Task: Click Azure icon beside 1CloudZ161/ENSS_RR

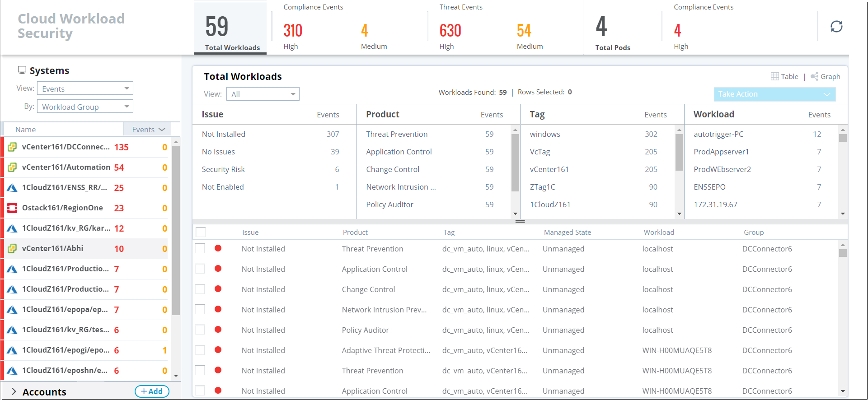Action: [x=12, y=187]
